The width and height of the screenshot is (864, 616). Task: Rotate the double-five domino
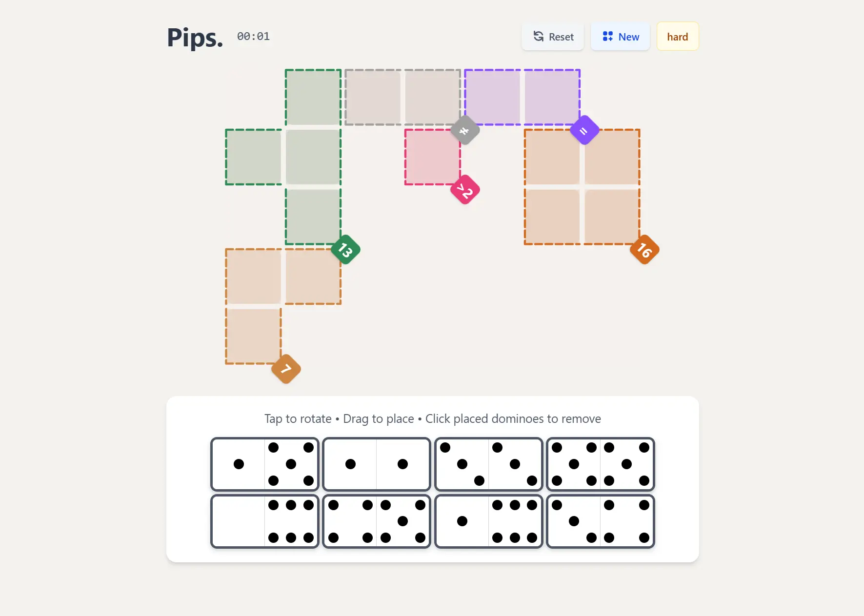(601, 464)
